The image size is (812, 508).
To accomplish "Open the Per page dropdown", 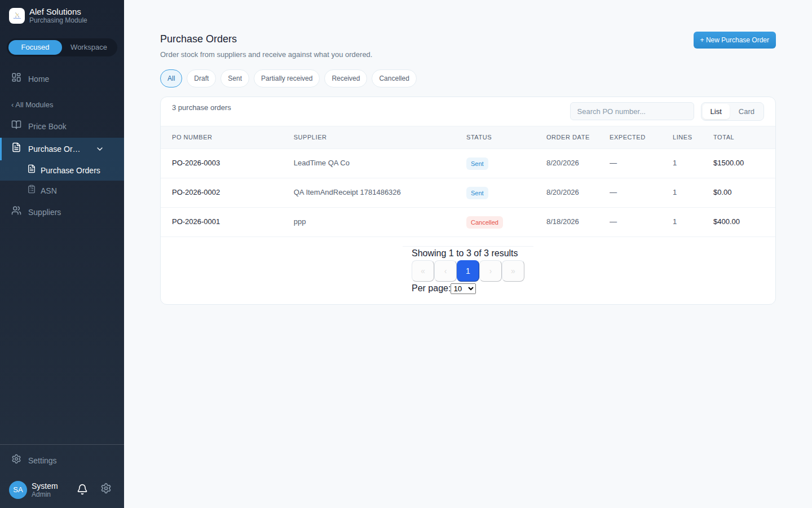I will [x=463, y=288].
